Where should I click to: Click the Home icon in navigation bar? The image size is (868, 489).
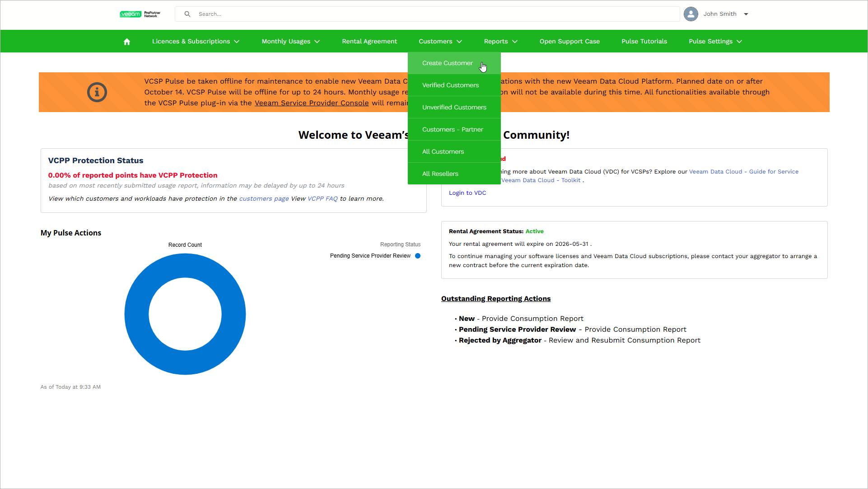(x=127, y=42)
